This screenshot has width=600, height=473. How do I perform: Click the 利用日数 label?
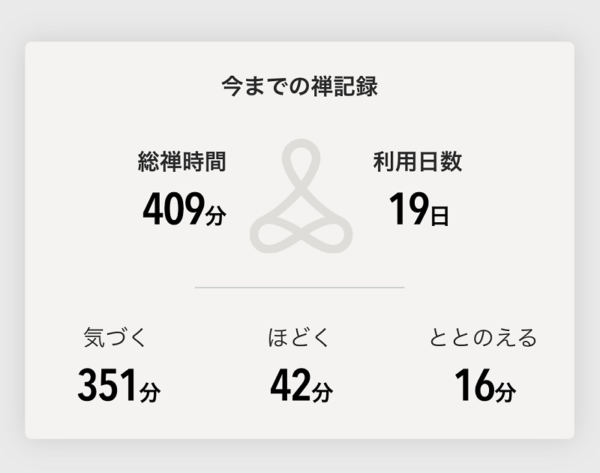[417, 161]
